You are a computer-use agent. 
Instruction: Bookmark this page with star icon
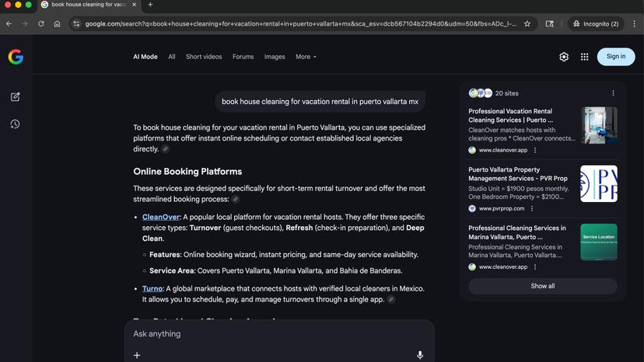(x=527, y=24)
